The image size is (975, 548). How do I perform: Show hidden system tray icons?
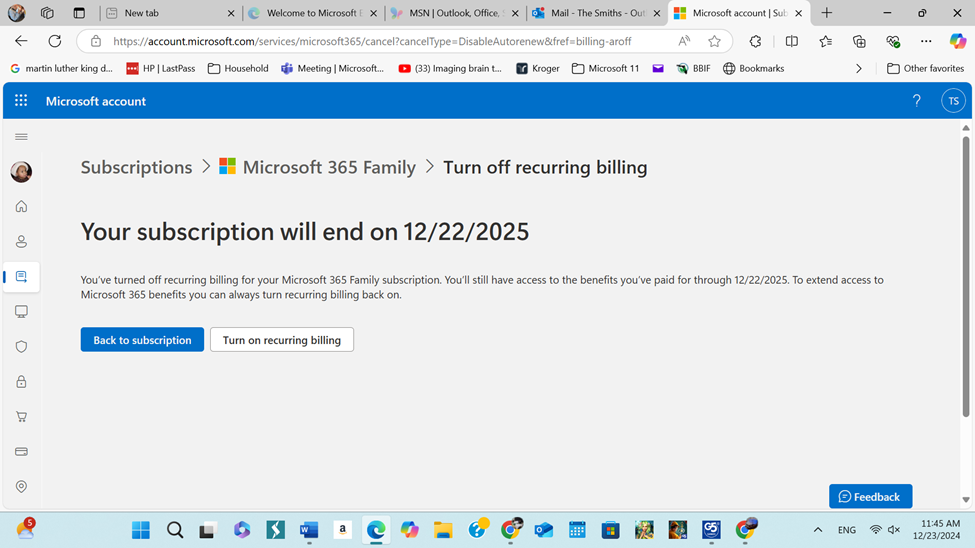pos(818,530)
